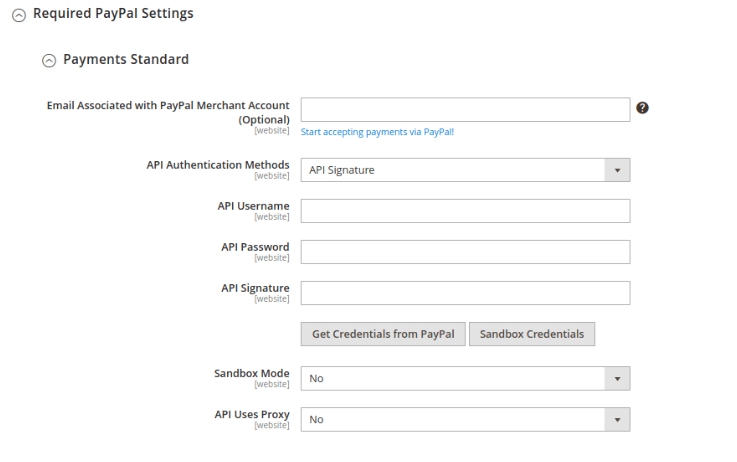
Task: Focus the API Password field
Action: [x=465, y=252]
